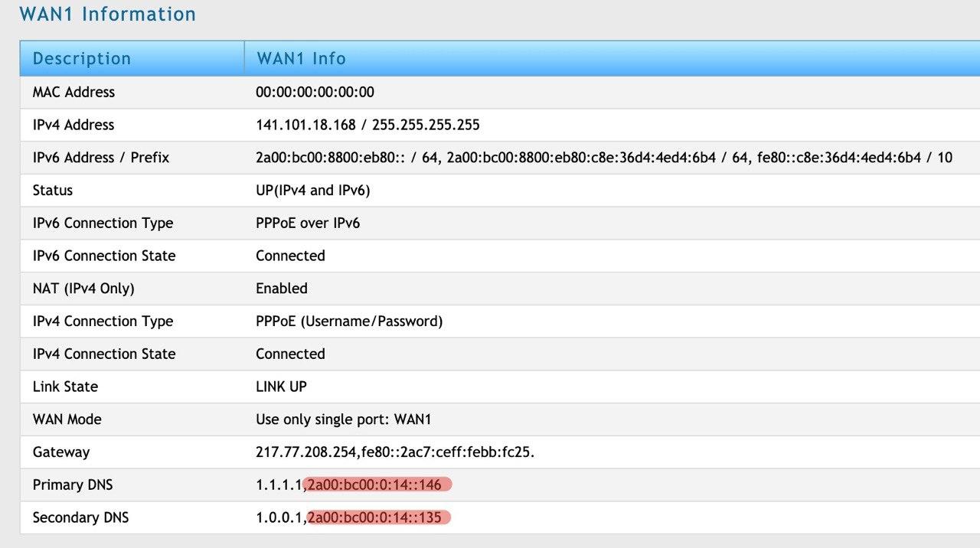Click the NAT (IPv4 Only) Enabled value
This screenshot has height=548, width=980.
click(x=282, y=289)
